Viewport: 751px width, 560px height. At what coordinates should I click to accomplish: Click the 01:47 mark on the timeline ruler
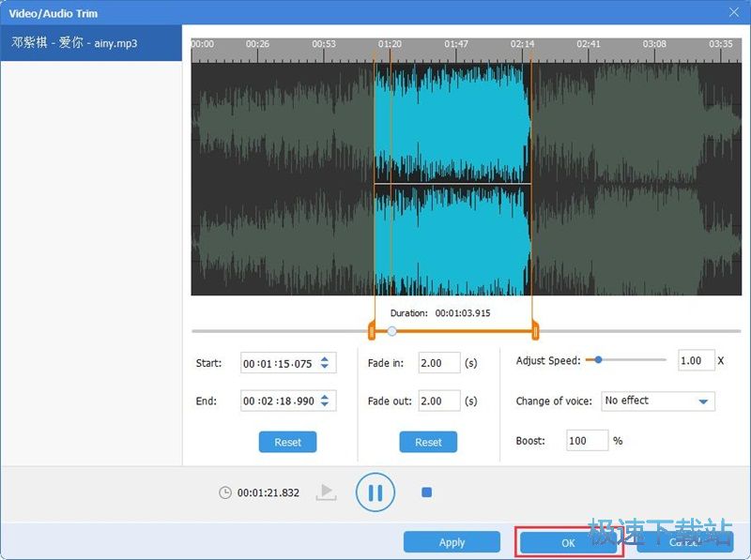(x=456, y=44)
